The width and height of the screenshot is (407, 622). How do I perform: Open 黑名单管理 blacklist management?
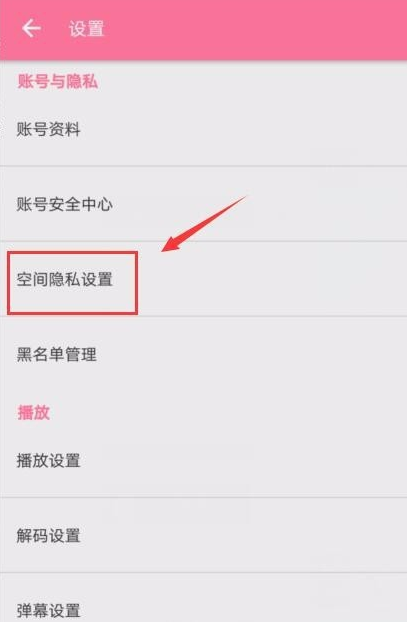[204, 354]
